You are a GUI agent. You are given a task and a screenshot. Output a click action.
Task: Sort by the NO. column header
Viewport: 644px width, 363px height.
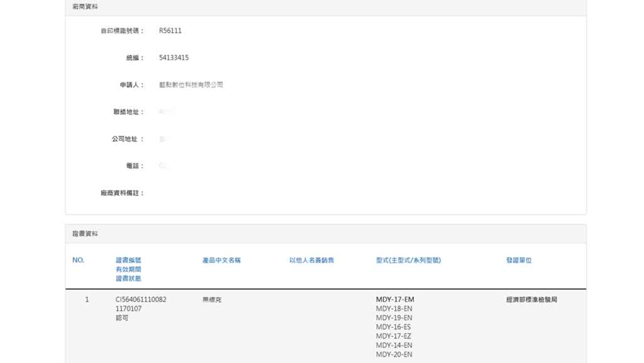(78, 260)
